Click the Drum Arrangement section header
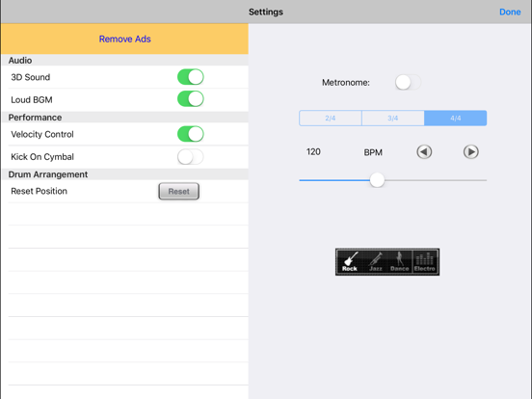Viewport: 532px width, 399px height. [x=48, y=174]
